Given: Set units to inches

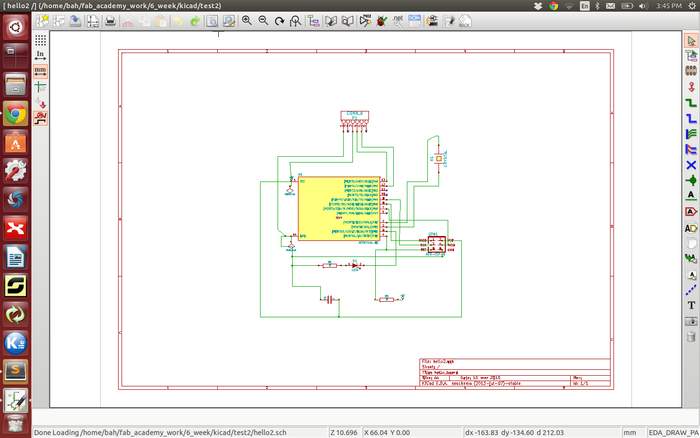Looking at the screenshot, I should tap(41, 55).
